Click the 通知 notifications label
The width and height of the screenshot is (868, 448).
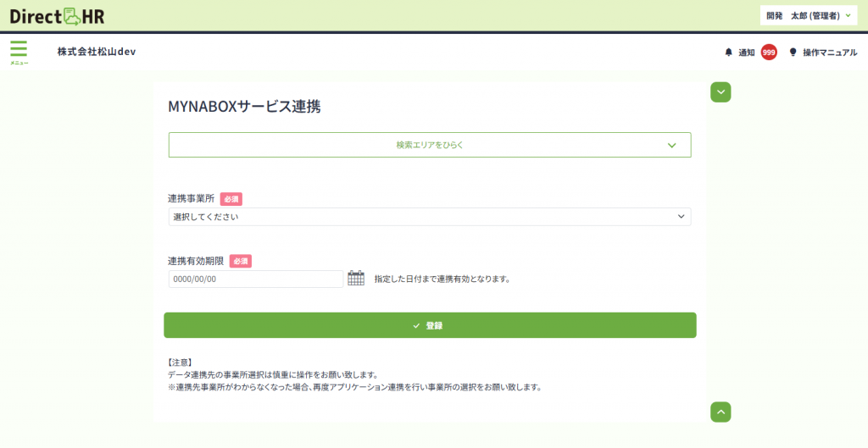pyautogui.click(x=747, y=53)
